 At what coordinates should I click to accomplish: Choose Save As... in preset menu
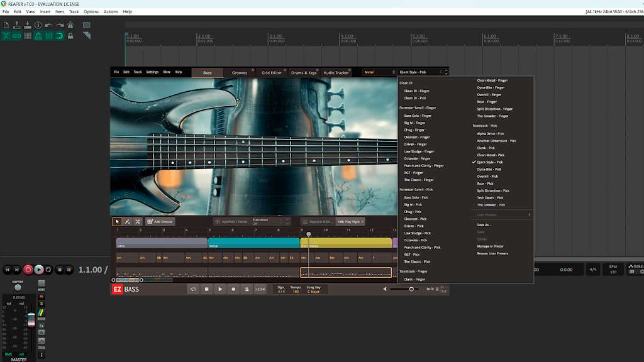[484, 225]
